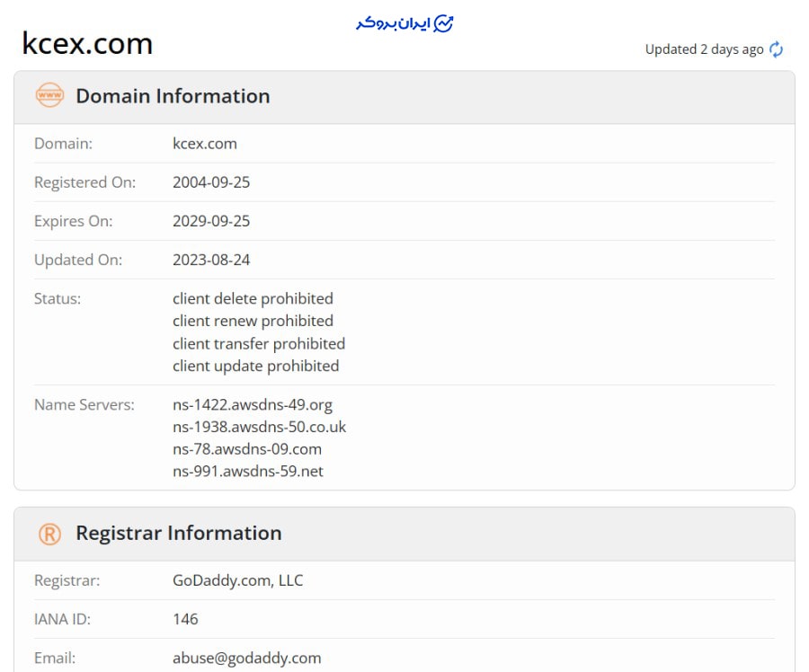Image resolution: width=809 pixels, height=672 pixels.
Task: Click the orange WWW globe icon
Action: (49, 95)
